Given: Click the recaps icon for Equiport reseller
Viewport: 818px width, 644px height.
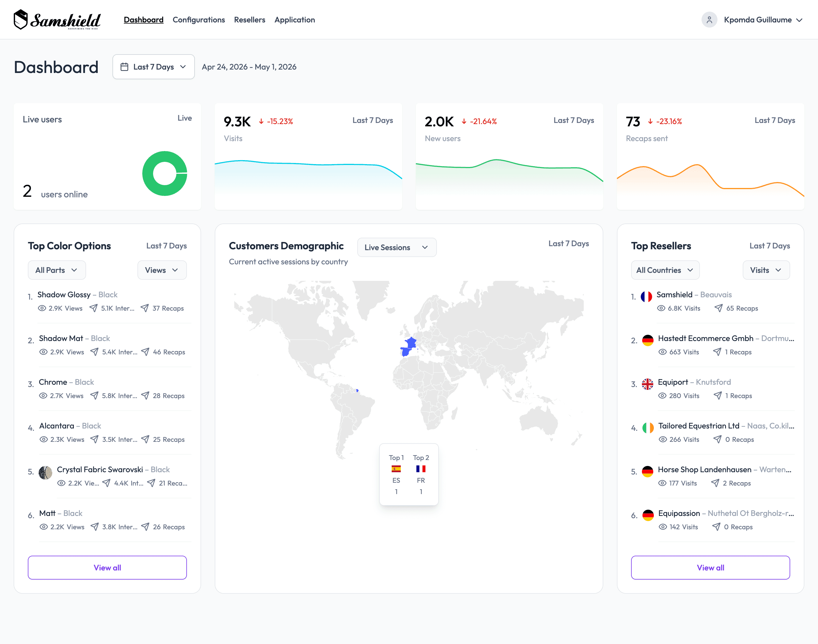Looking at the screenshot, I should (718, 396).
